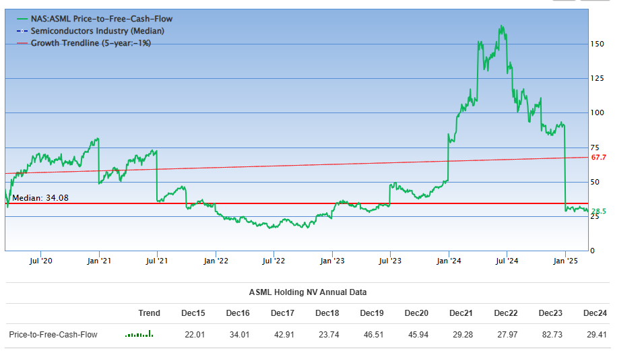Click the 29.41 value cell
Screen dimensions: 644x357
pyautogui.click(x=597, y=335)
